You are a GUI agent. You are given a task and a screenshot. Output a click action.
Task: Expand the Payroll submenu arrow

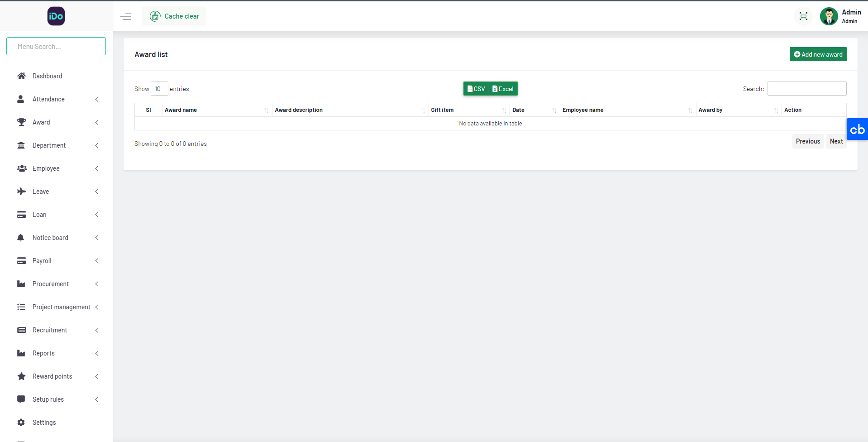(x=96, y=261)
